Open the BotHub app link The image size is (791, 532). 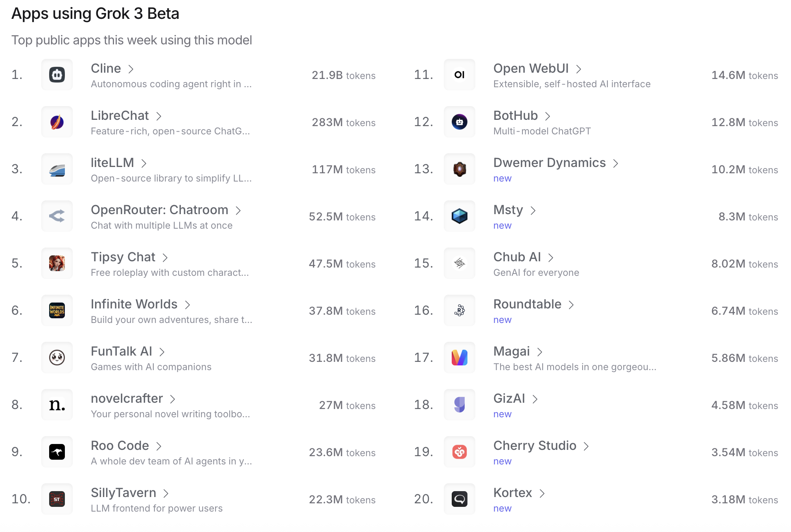click(515, 116)
